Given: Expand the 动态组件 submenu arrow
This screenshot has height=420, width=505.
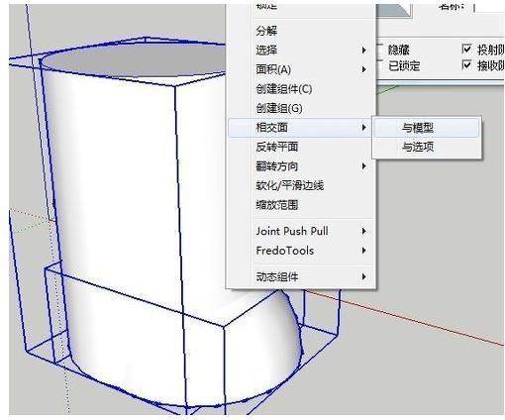Looking at the screenshot, I should pyautogui.click(x=363, y=276).
